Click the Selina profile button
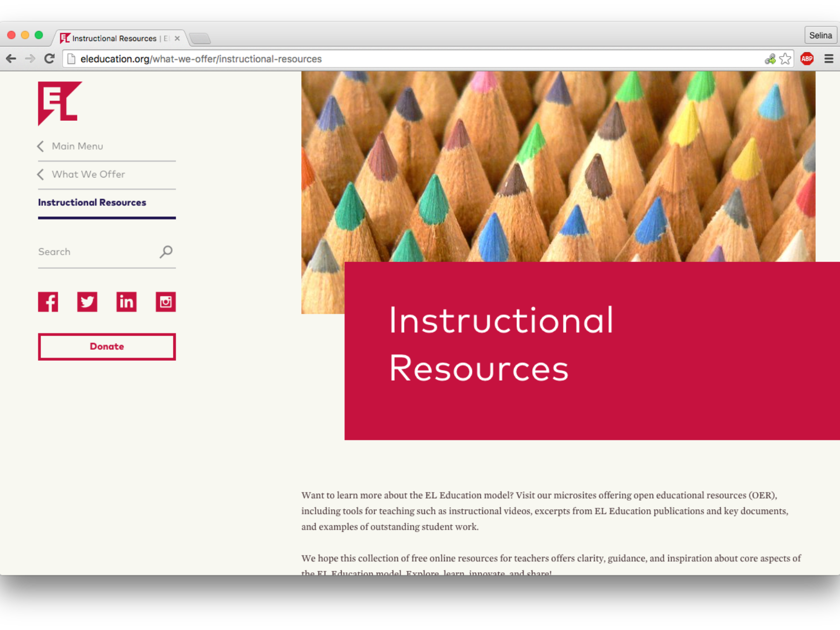Viewport: 840px width, 630px height. [820, 35]
